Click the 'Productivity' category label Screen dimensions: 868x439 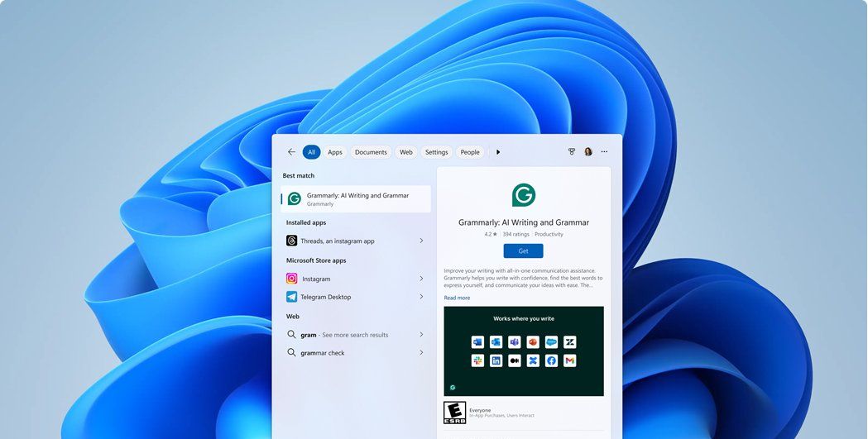[549, 235]
